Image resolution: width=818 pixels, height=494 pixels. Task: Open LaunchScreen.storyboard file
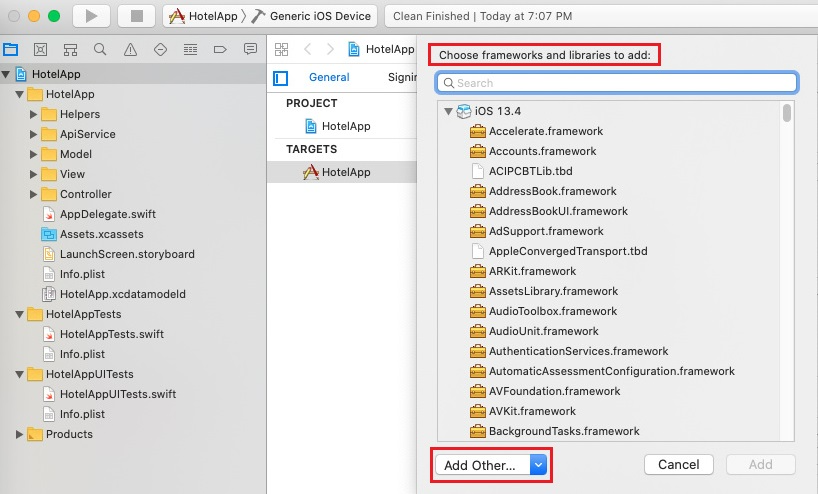click(127, 254)
